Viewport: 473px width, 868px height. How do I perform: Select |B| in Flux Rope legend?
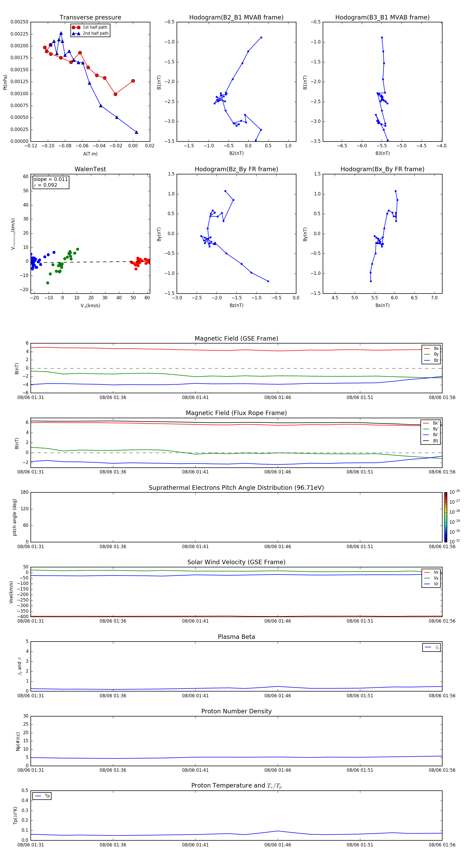[431, 441]
